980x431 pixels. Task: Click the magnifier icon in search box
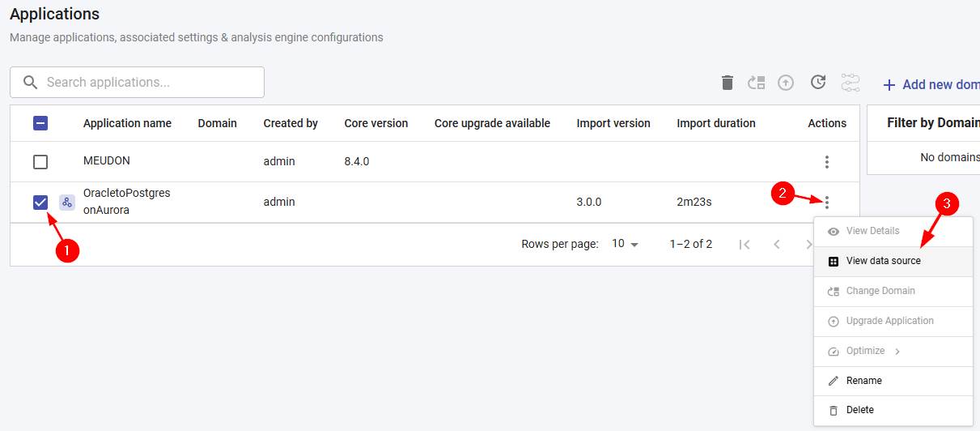click(31, 83)
